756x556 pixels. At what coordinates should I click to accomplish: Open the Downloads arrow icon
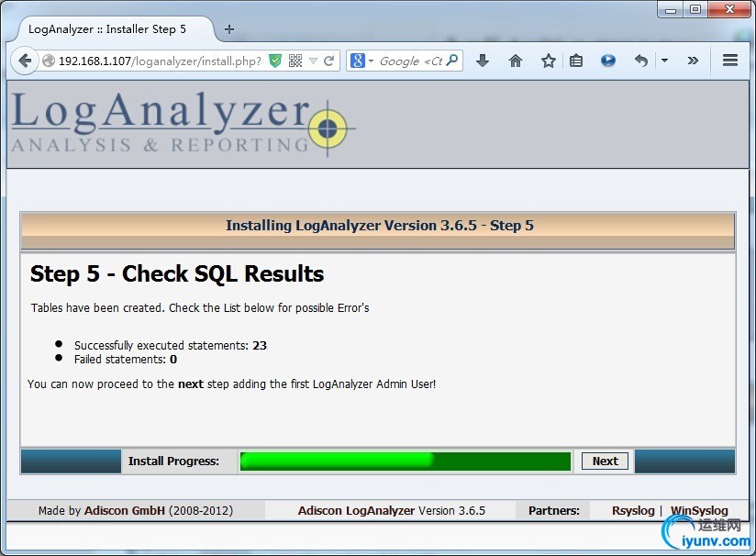[483, 61]
